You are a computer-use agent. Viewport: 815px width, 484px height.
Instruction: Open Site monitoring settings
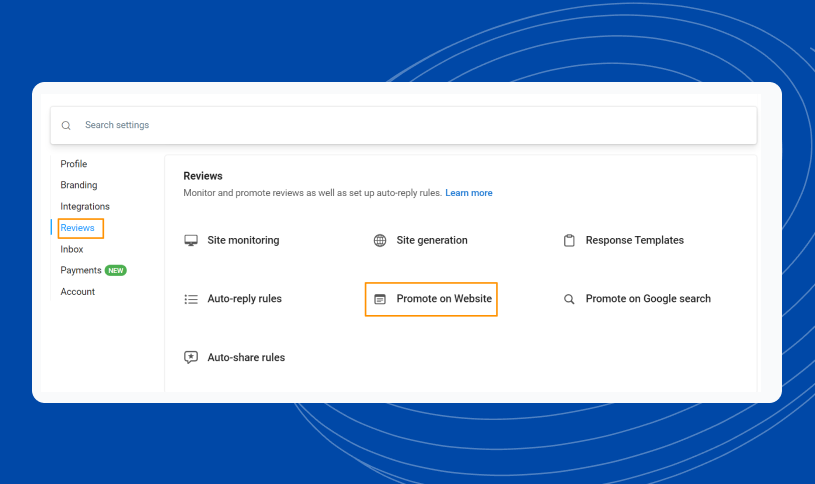point(243,240)
